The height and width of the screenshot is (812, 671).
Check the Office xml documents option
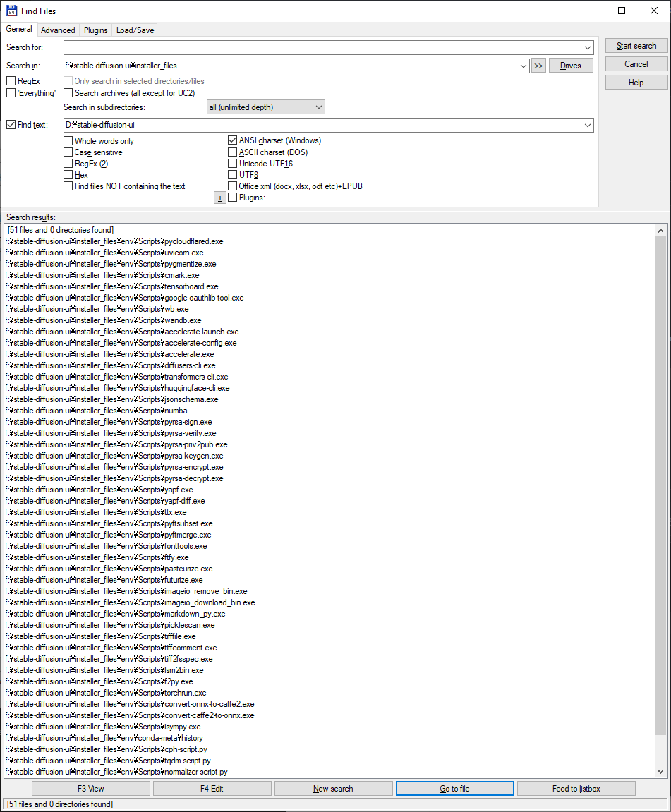[232, 186]
